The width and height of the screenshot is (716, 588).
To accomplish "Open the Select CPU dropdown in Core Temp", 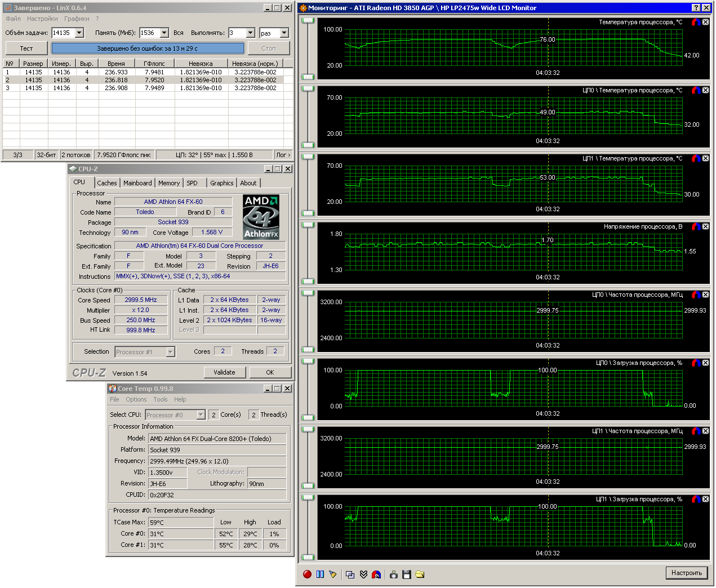I will pyautogui.click(x=201, y=415).
